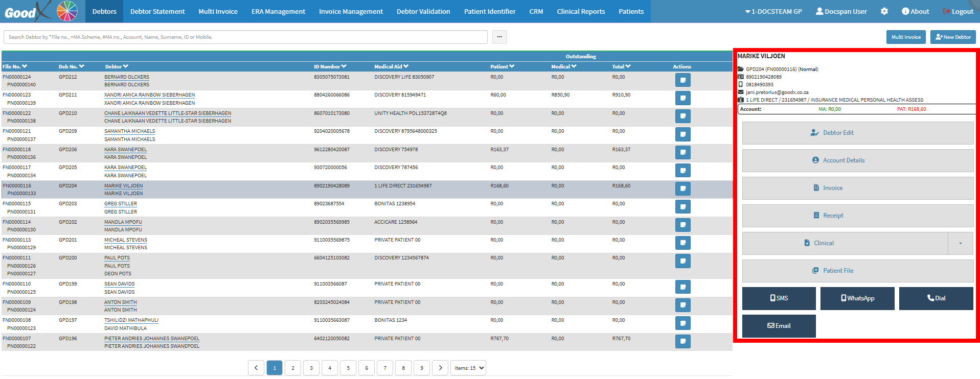Click the settings gear icon in header

[884, 11]
